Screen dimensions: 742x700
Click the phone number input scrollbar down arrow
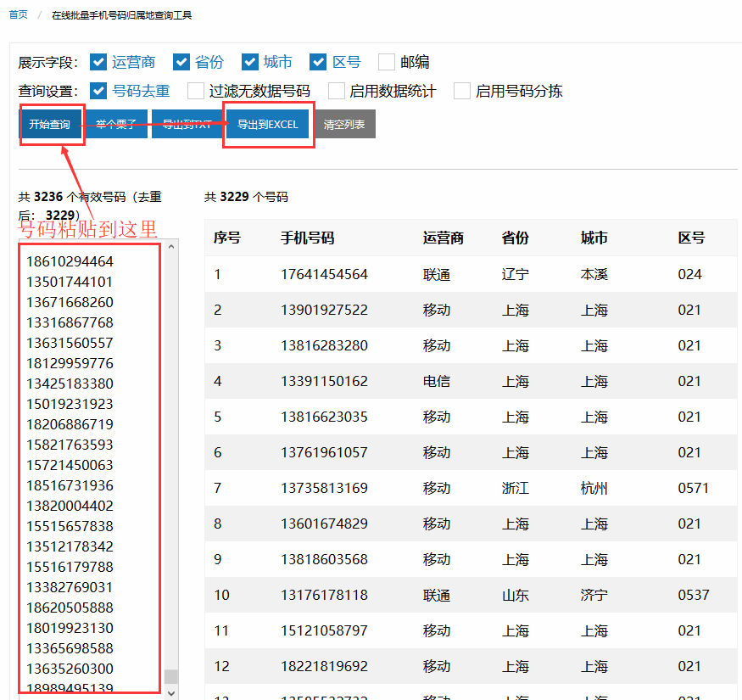pyautogui.click(x=171, y=693)
